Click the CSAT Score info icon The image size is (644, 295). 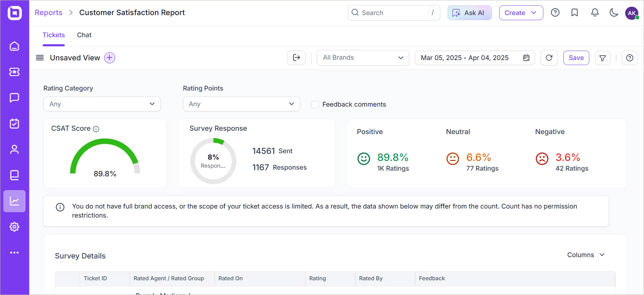[x=96, y=129]
